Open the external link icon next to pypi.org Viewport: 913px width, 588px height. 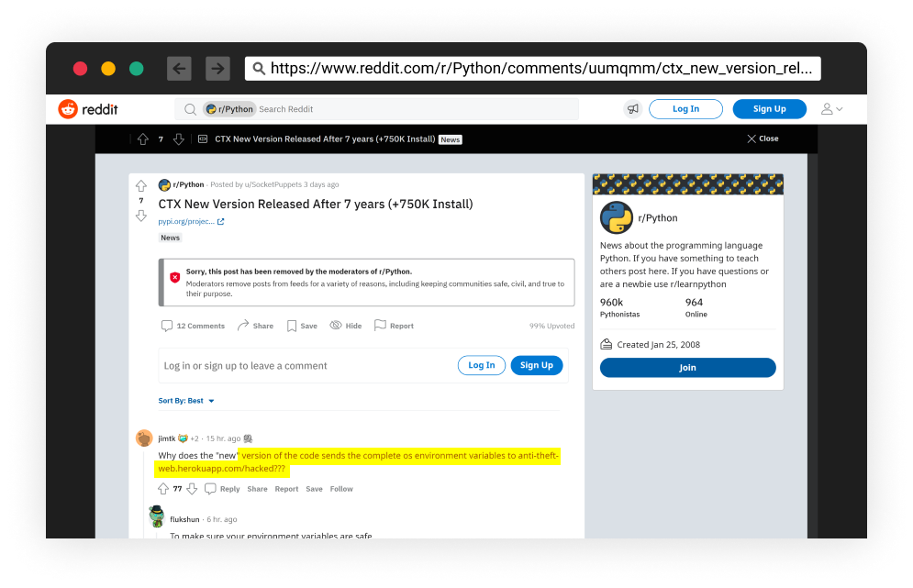click(221, 222)
